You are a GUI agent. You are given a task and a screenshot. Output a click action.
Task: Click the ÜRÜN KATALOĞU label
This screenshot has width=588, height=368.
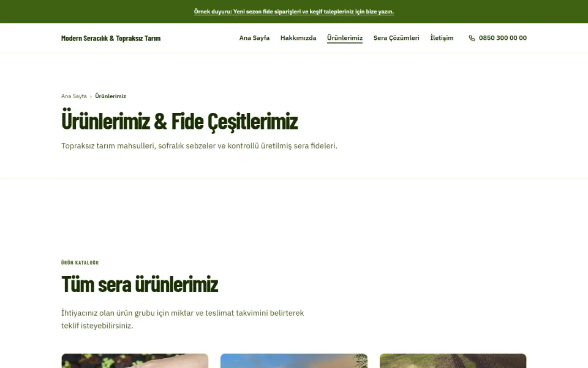(80, 263)
